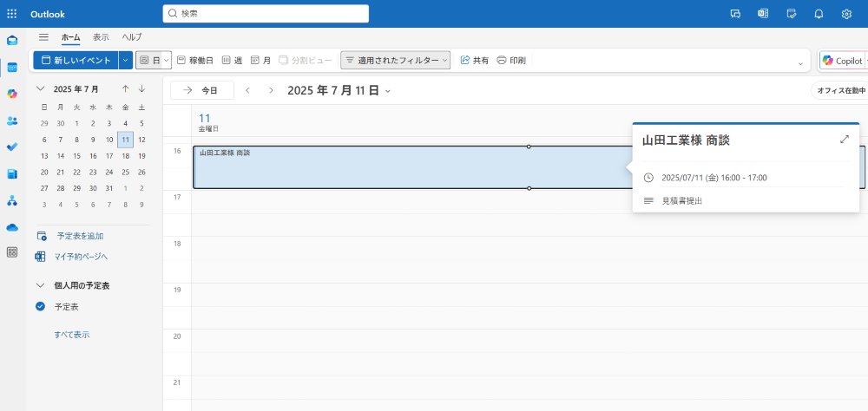This screenshot has height=411, width=868.
Task: Toggle the hamburger navigation pane button
Action: 43,37
